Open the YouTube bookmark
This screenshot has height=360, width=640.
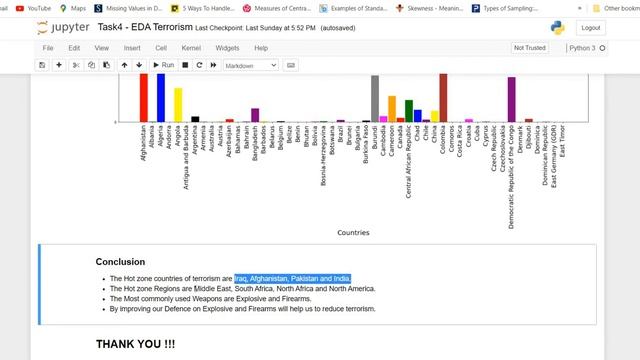tap(33, 8)
